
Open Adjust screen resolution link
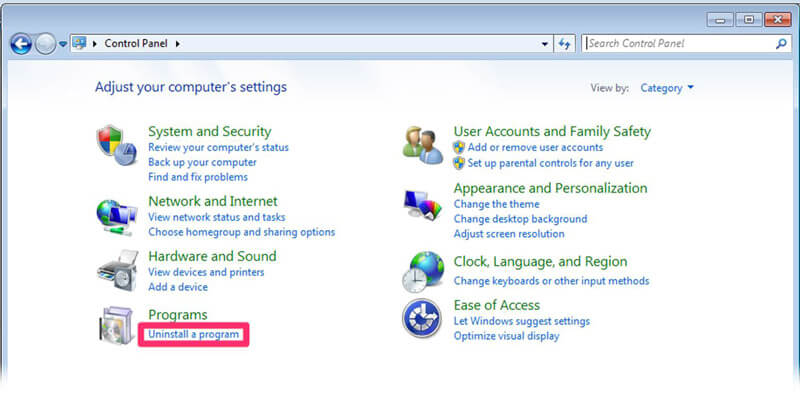pyautogui.click(x=509, y=234)
